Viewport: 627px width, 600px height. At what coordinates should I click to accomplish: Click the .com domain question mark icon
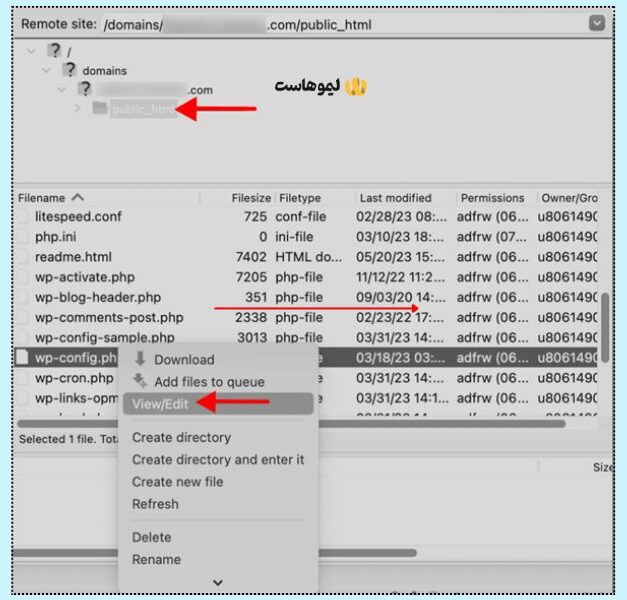[x=85, y=88]
